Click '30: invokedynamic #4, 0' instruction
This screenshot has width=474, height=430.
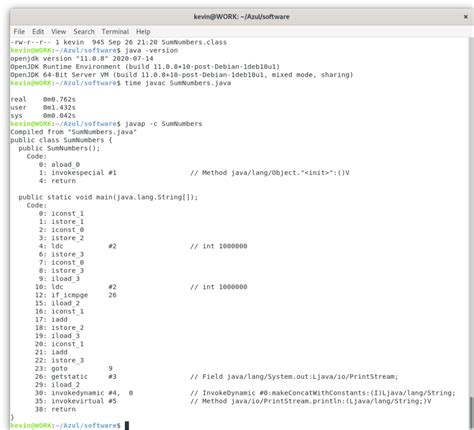pos(84,393)
